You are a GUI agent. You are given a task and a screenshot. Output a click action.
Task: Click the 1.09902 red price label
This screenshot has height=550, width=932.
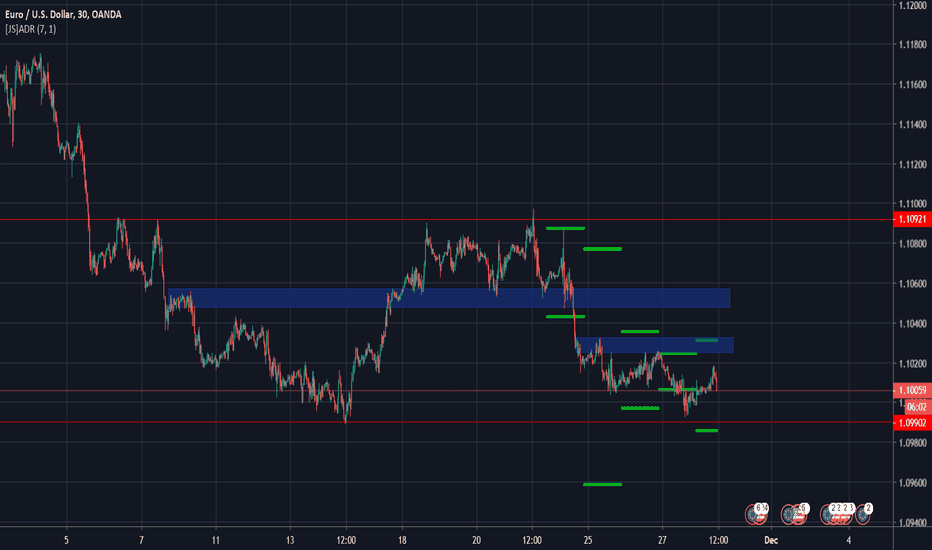pos(910,423)
